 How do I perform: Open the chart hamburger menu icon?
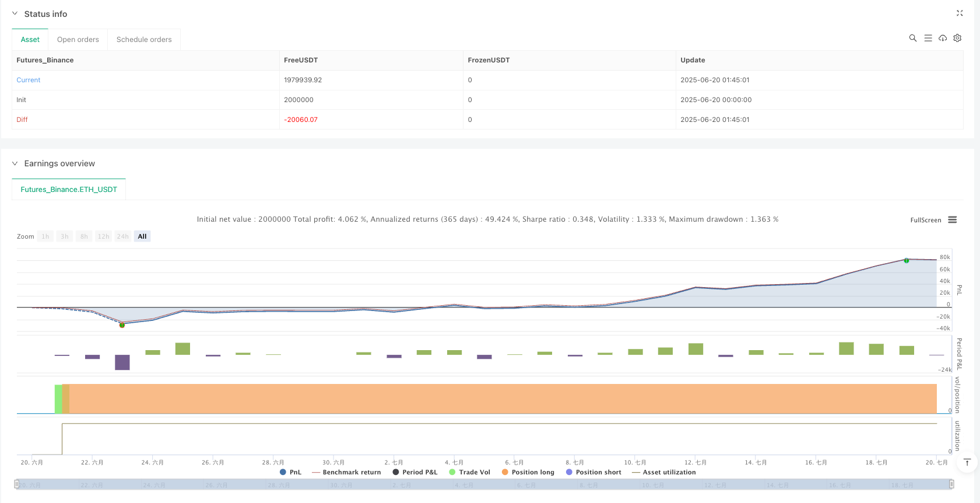(953, 220)
